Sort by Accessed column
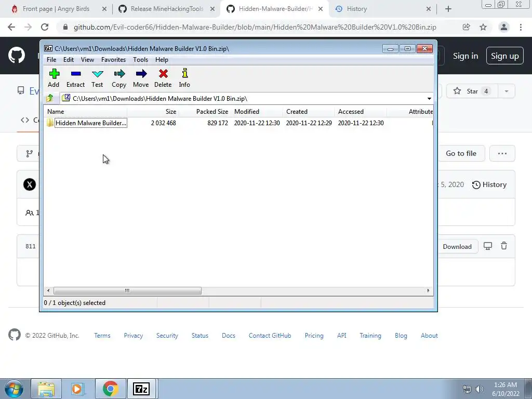The height and width of the screenshot is (399, 532). pyautogui.click(x=361, y=112)
